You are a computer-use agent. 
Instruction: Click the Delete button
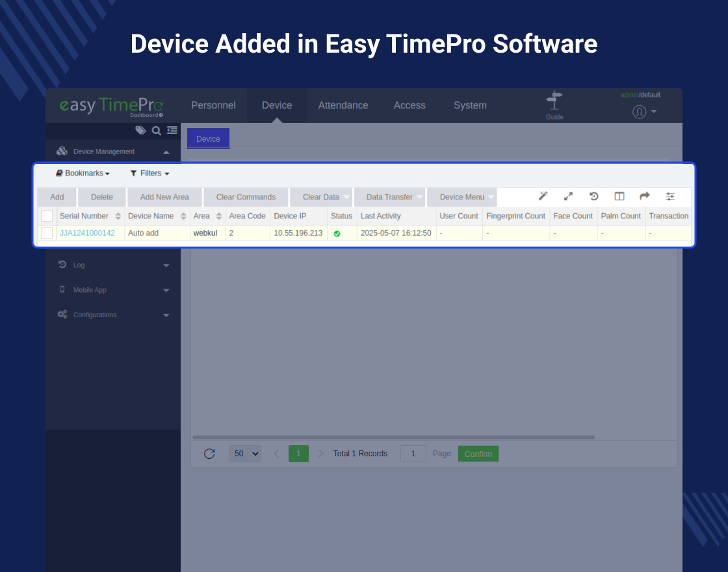point(101,197)
